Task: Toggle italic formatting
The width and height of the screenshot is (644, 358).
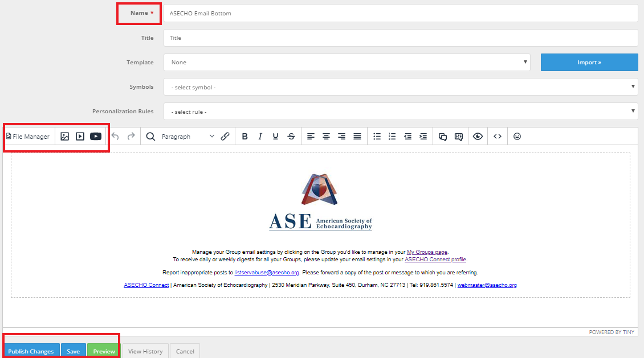Action: tap(260, 137)
